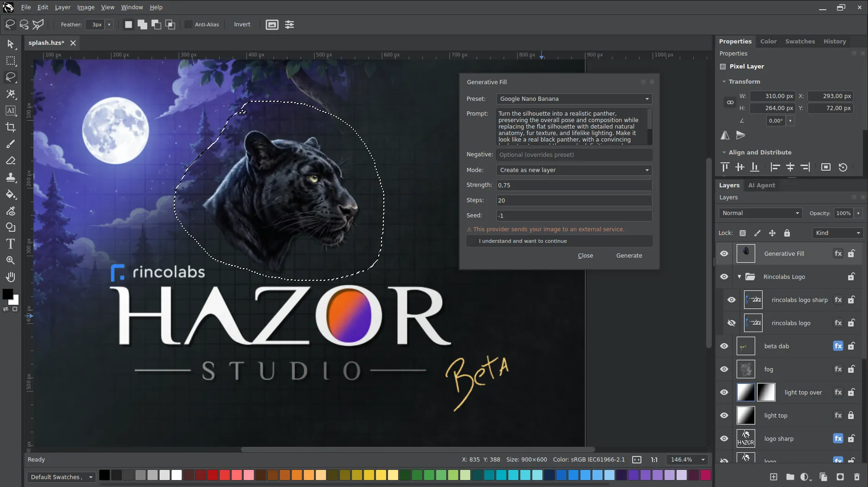Select the Zoom tool

tap(10, 260)
